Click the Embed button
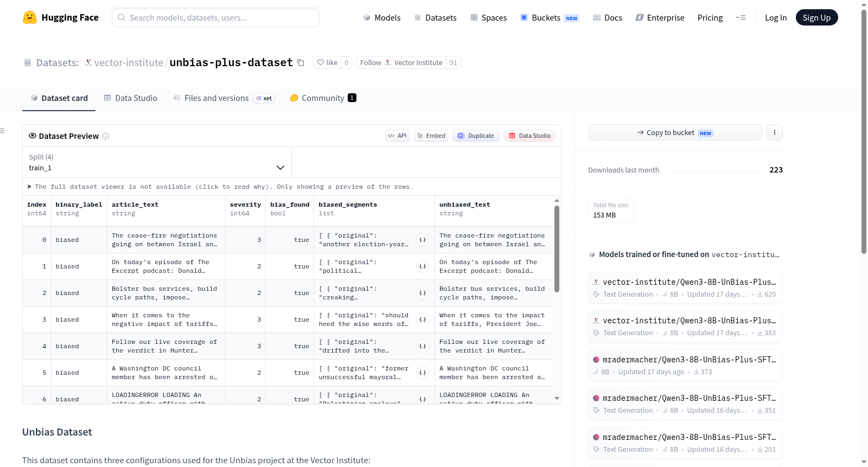Image resolution: width=868 pixels, height=467 pixels. [x=431, y=136]
